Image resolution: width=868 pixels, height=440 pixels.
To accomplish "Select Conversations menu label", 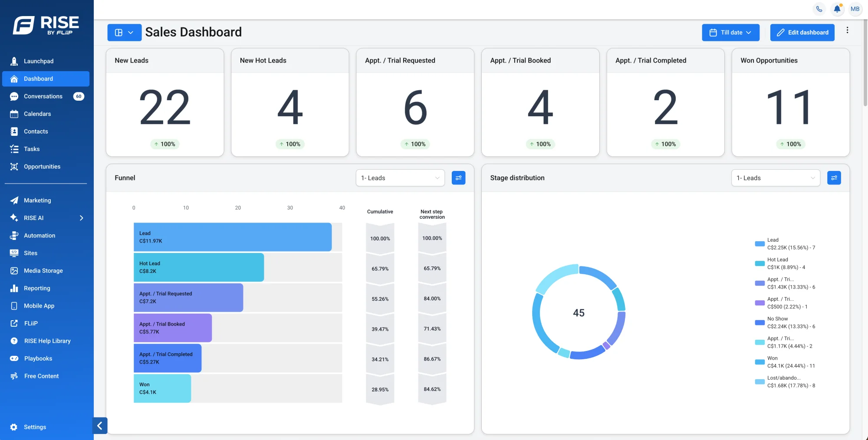I will (x=43, y=96).
